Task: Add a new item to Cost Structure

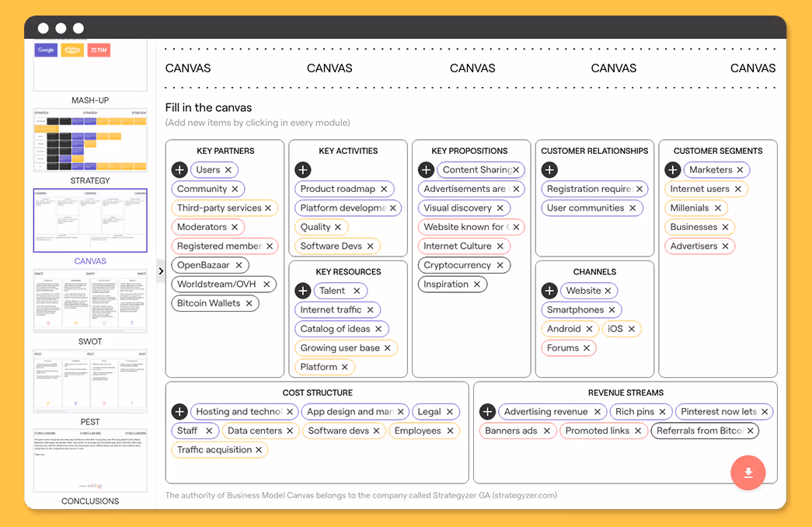Action: click(179, 411)
